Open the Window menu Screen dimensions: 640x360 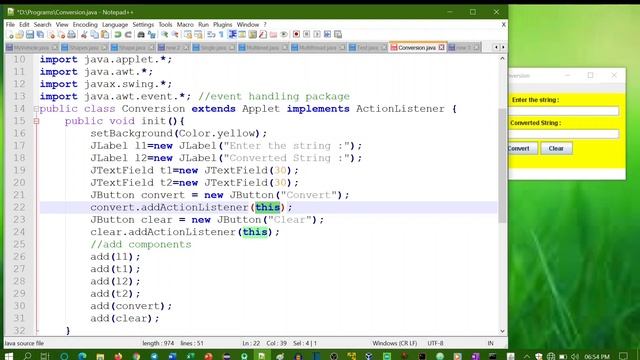[x=248, y=24]
